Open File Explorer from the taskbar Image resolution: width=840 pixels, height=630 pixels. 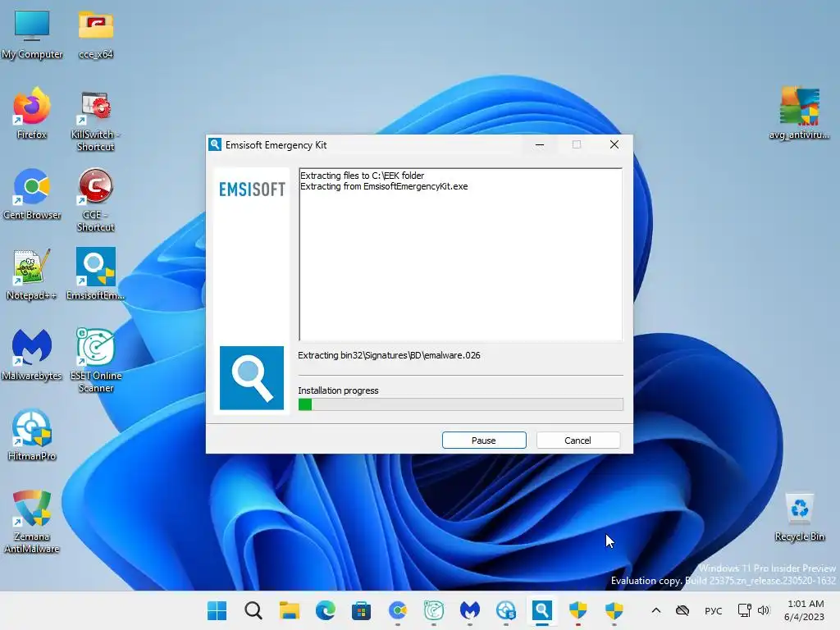click(290, 610)
